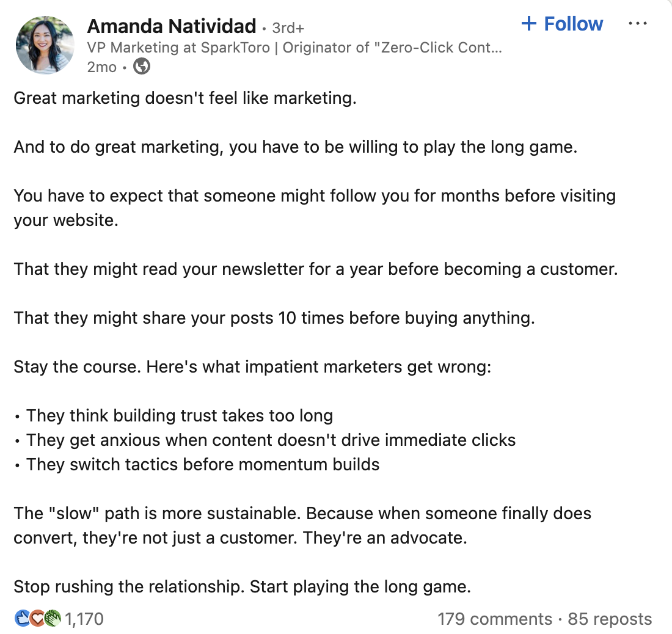Open Amanda Natividad's profile photo
The image size is (672, 634).
click(x=45, y=45)
